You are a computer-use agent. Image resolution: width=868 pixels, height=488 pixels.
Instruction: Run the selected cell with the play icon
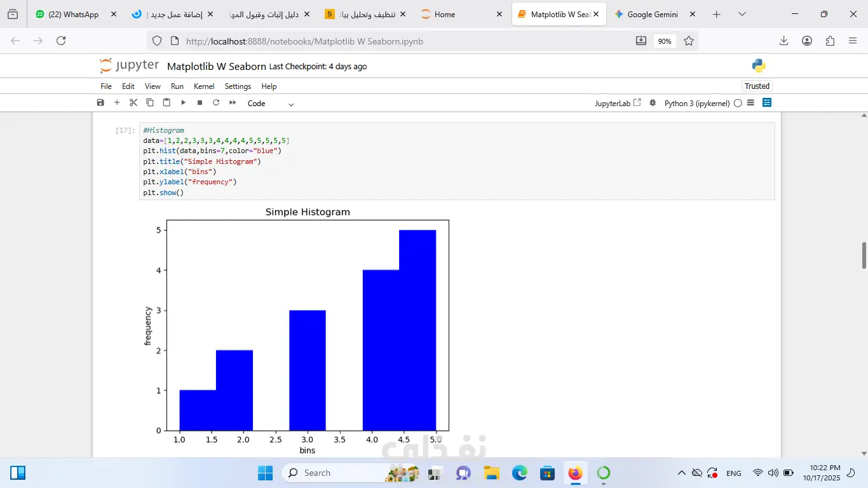pyautogui.click(x=183, y=103)
